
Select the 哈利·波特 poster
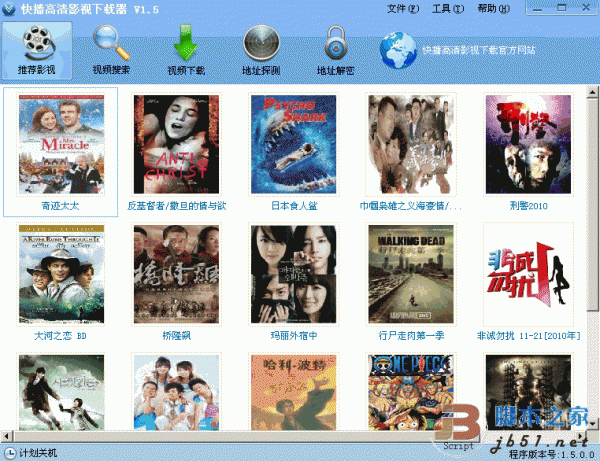293,393
